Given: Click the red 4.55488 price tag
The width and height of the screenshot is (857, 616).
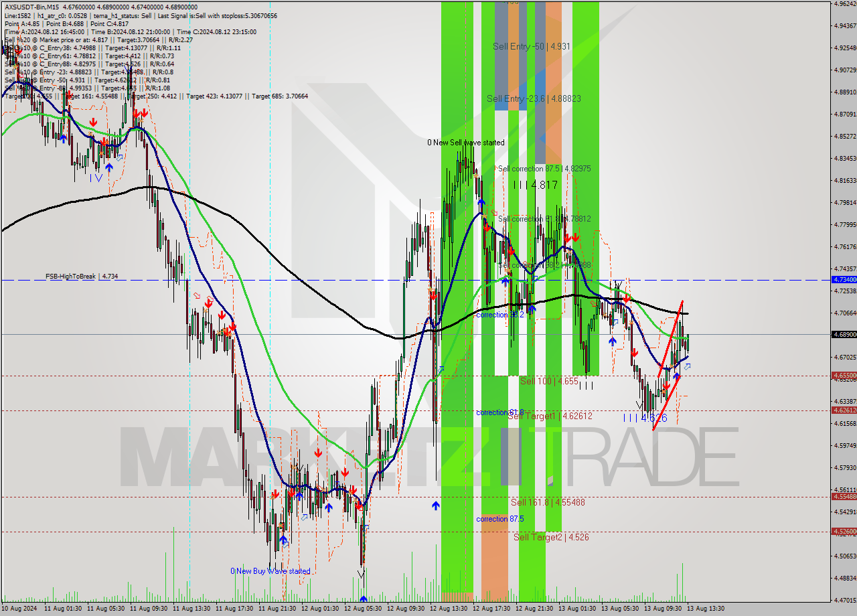Looking at the screenshot, I should (844, 496).
